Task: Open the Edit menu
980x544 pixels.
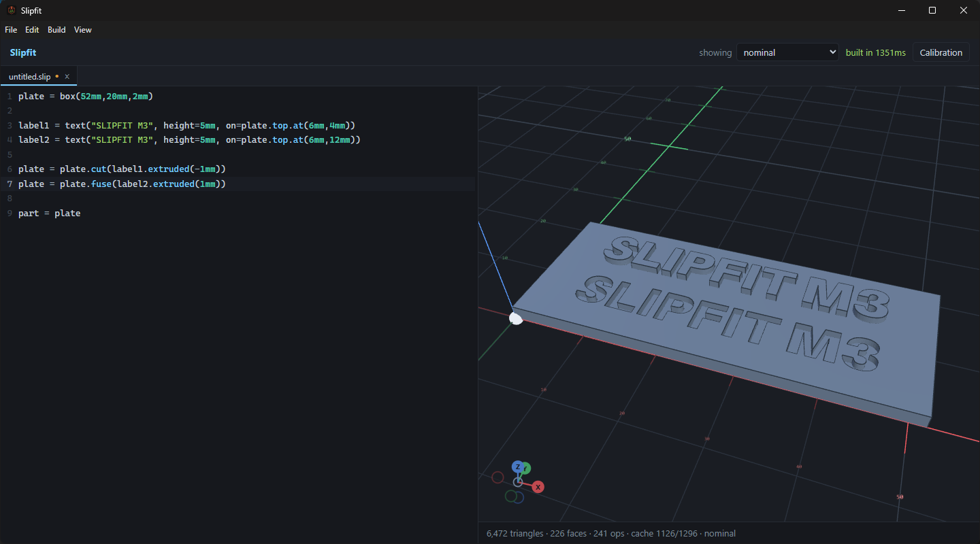Action: point(32,30)
